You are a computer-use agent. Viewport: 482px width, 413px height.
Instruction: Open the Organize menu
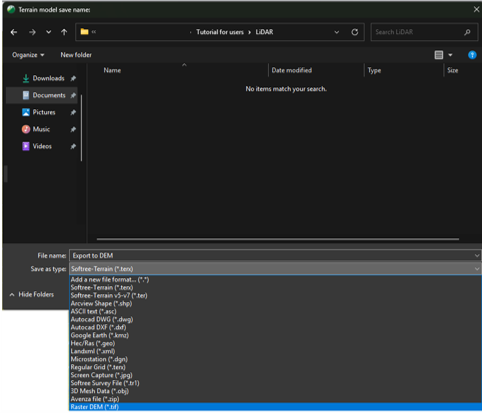pos(28,55)
